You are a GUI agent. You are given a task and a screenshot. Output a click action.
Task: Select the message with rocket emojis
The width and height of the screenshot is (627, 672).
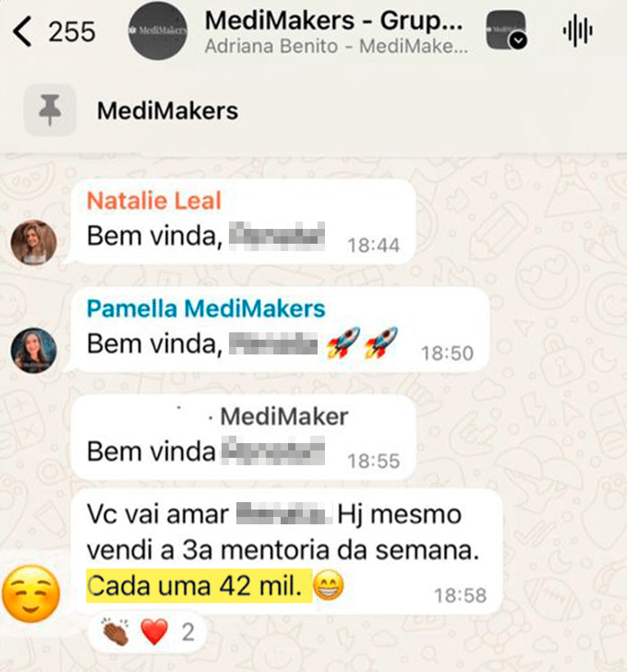(x=281, y=330)
